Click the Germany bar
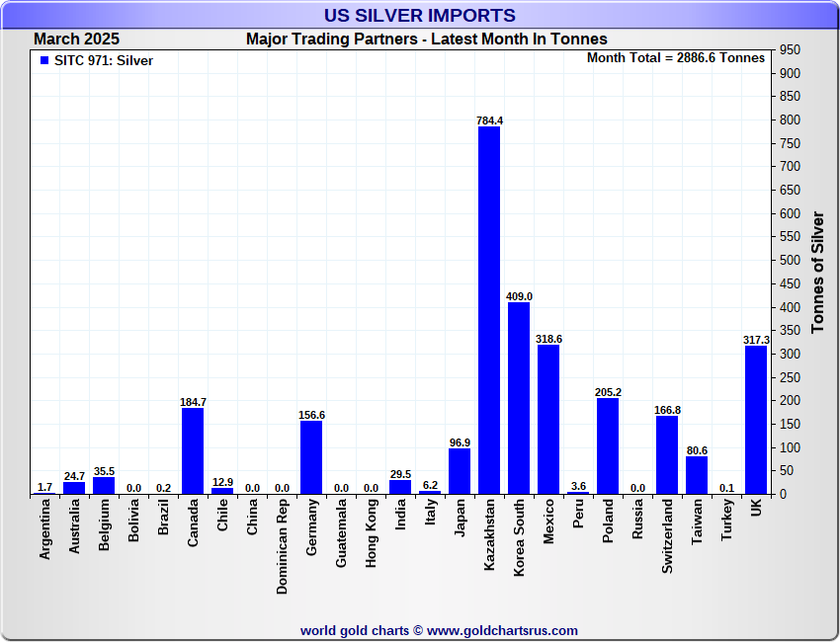This screenshot has width=840, height=642. pos(311,457)
